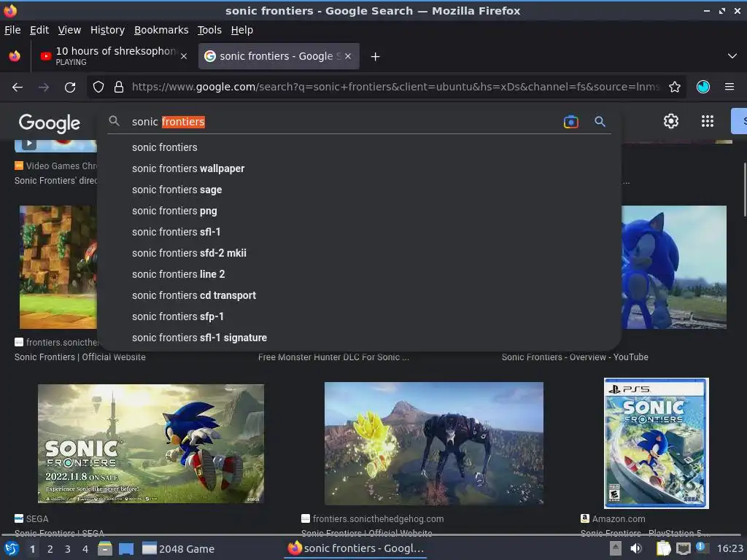Open Google quick settings gear
This screenshot has width=747, height=560.
point(671,121)
